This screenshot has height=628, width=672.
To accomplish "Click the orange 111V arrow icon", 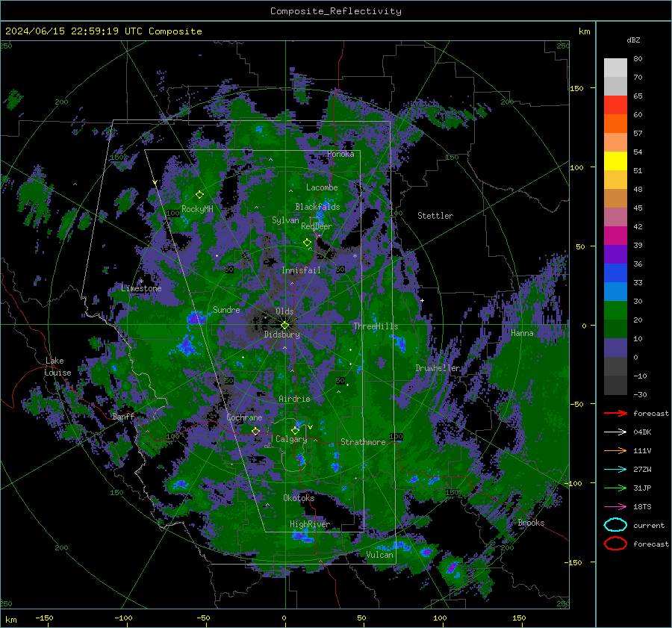I will (615, 450).
